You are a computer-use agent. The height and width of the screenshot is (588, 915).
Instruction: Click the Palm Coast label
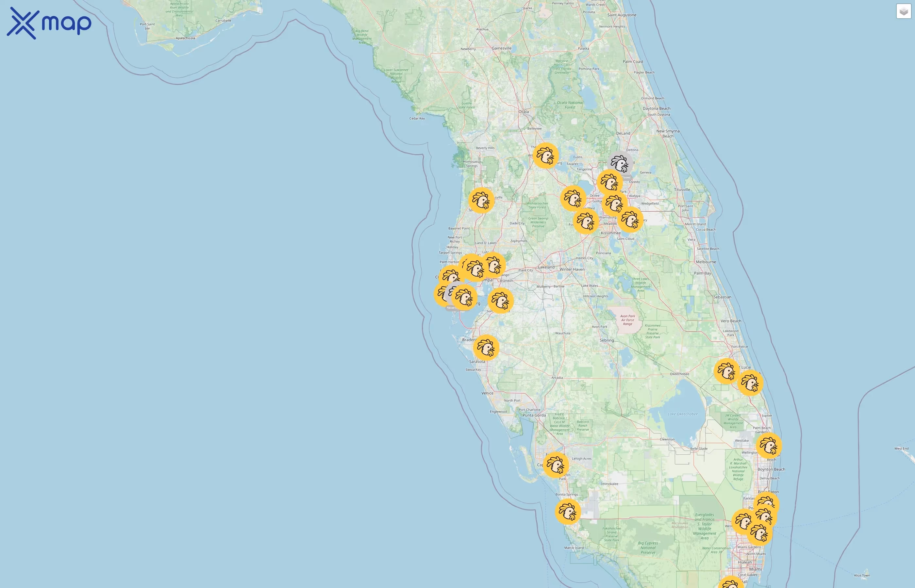pos(633,61)
